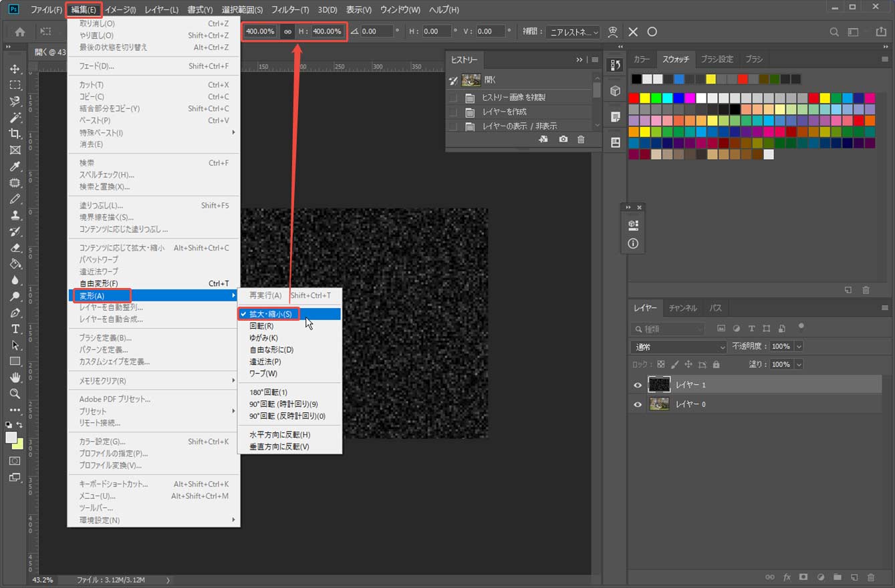Cancel transform with the X icon
Image resolution: width=895 pixels, height=588 pixels.
[633, 31]
